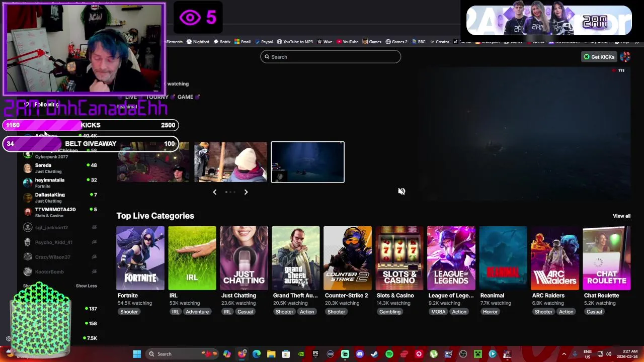Open the Games 2 bookmark folder

click(x=396, y=42)
